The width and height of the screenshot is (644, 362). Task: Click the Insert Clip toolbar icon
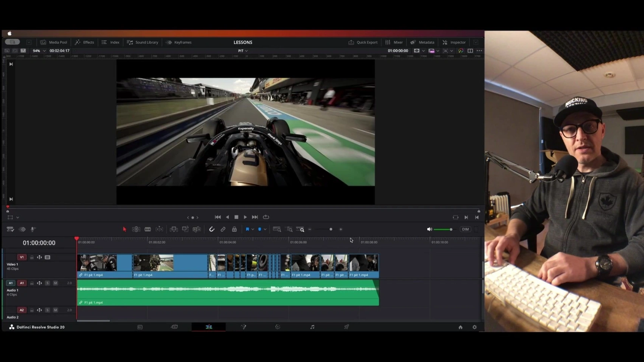[x=174, y=229]
